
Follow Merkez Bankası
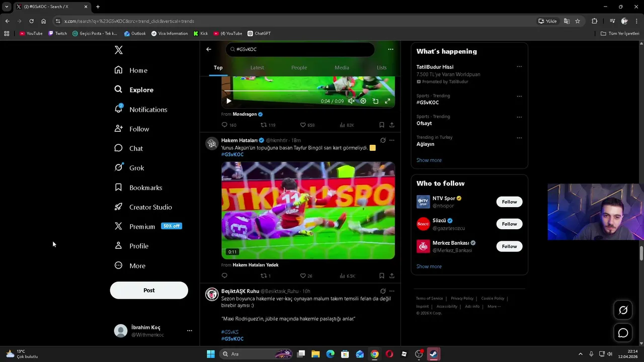pos(509,246)
